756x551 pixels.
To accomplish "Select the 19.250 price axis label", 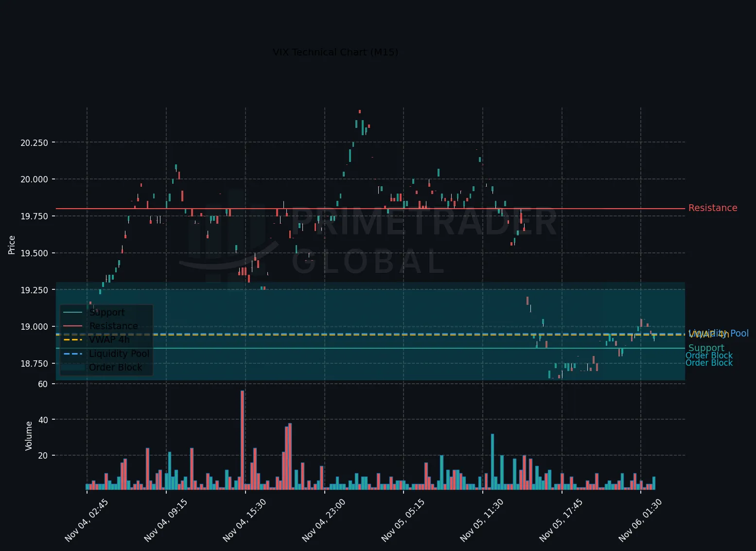I will (34, 290).
